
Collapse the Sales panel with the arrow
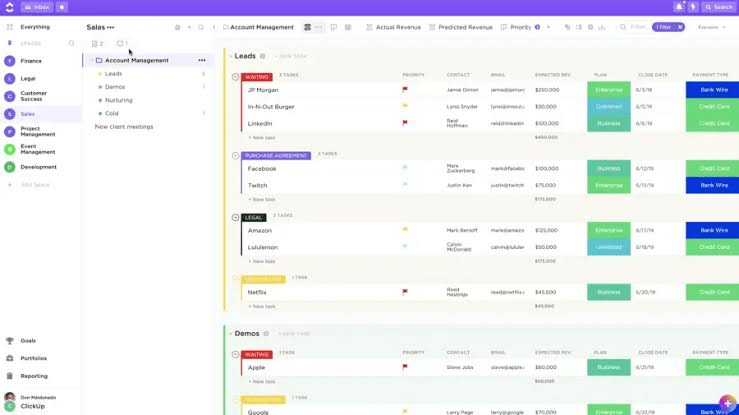214,27
